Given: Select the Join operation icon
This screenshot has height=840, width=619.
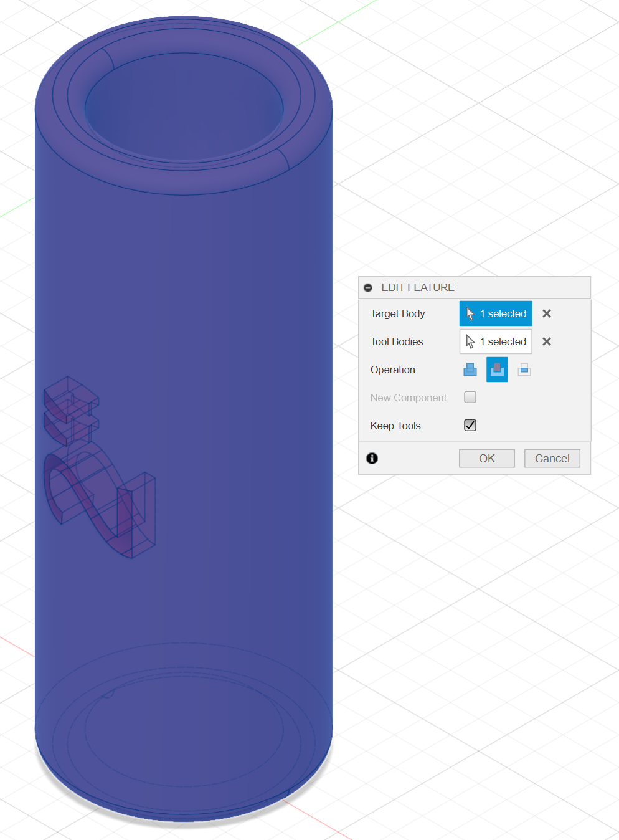Looking at the screenshot, I should (470, 370).
